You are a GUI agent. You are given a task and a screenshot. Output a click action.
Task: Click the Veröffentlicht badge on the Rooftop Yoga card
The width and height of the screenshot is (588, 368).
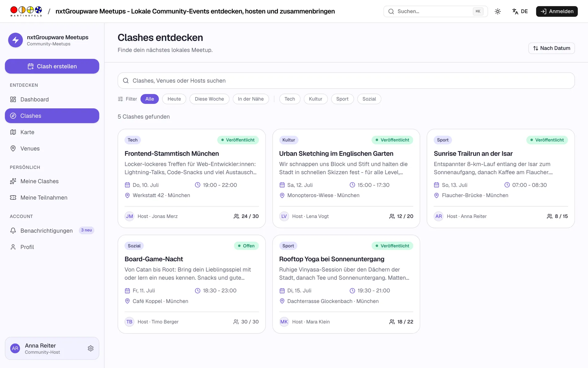(x=392, y=246)
